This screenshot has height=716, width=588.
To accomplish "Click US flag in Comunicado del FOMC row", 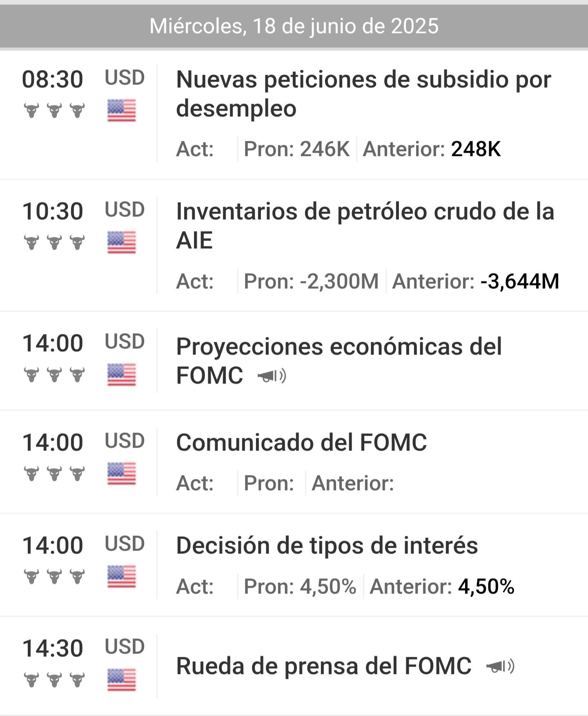I will point(122,474).
